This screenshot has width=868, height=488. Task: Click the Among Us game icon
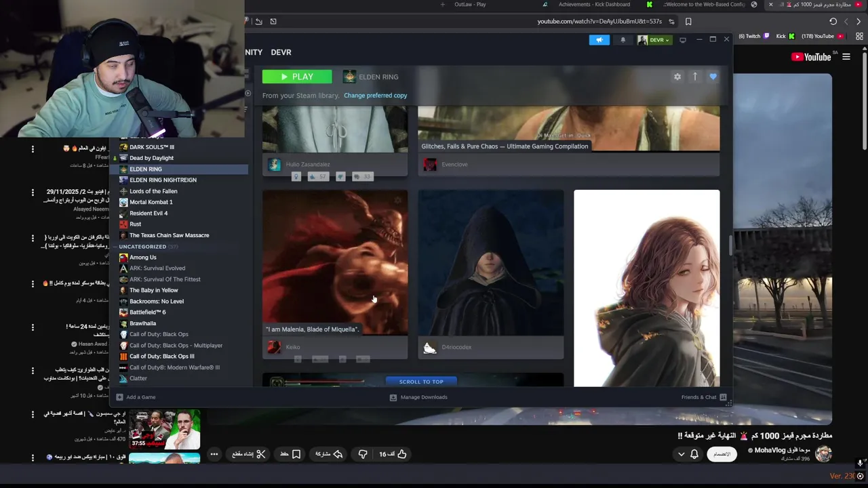pyautogui.click(x=123, y=258)
